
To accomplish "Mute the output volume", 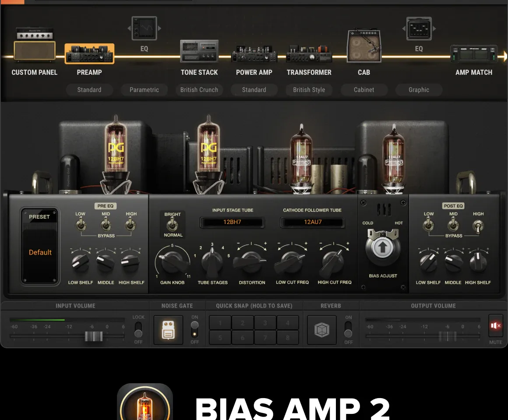I will click(x=496, y=325).
